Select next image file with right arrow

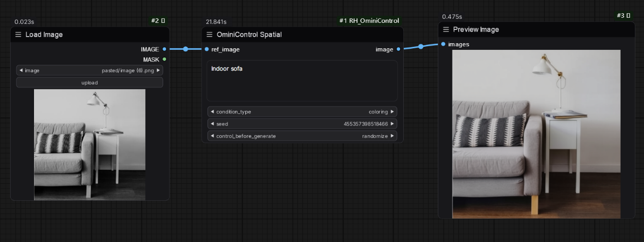158,71
